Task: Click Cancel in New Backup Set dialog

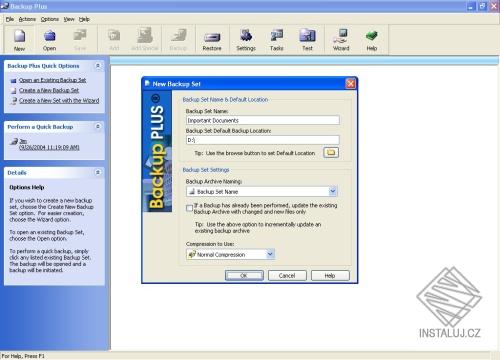Action: tap(287, 276)
